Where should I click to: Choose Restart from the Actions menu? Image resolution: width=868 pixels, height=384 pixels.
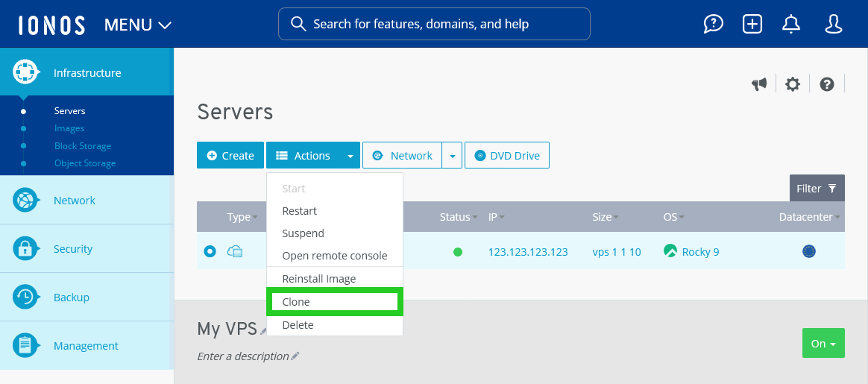point(334,211)
